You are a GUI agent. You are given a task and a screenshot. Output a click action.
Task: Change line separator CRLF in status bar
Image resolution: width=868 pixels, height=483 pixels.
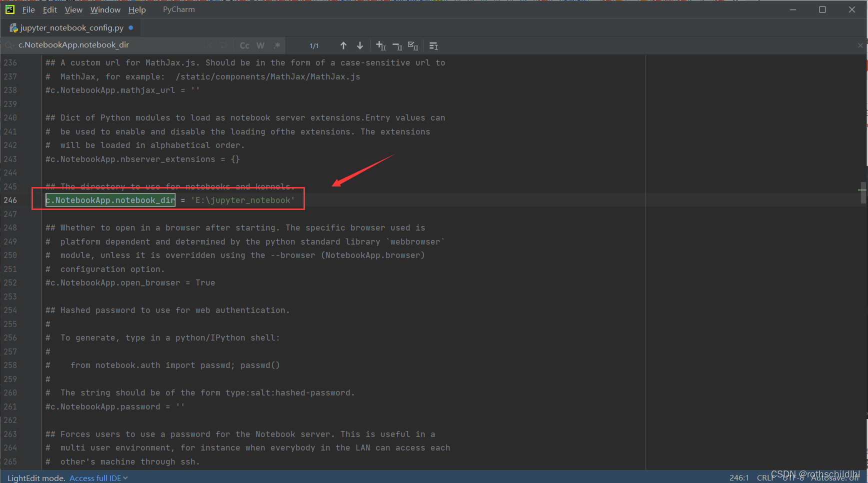pyautogui.click(x=765, y=478)
